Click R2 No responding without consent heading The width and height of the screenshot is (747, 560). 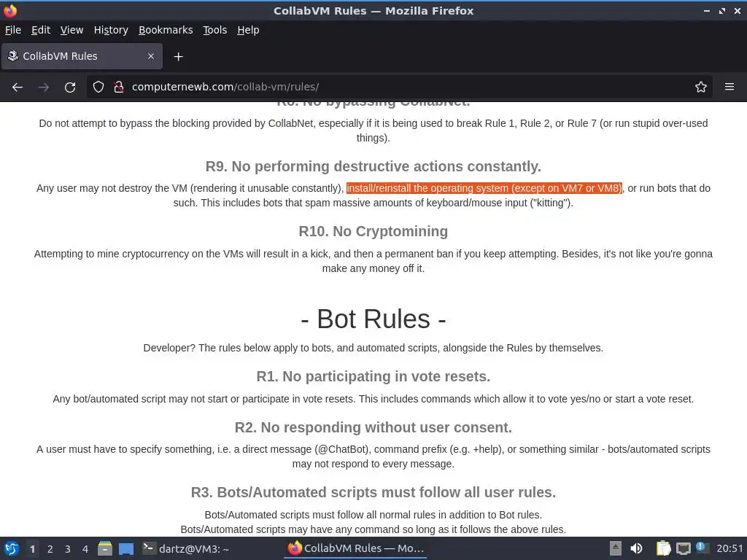point(373,427)
